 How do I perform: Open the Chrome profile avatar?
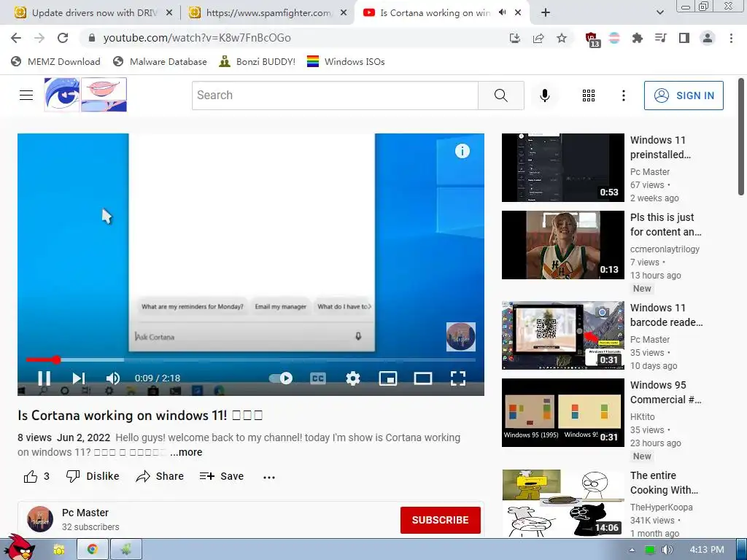pyautogui.click(x=708, y=38)
